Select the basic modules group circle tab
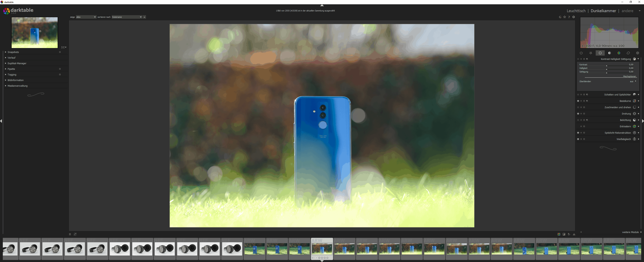The height and width of the screenshot is (262, 644). click(x=600, y=53)
